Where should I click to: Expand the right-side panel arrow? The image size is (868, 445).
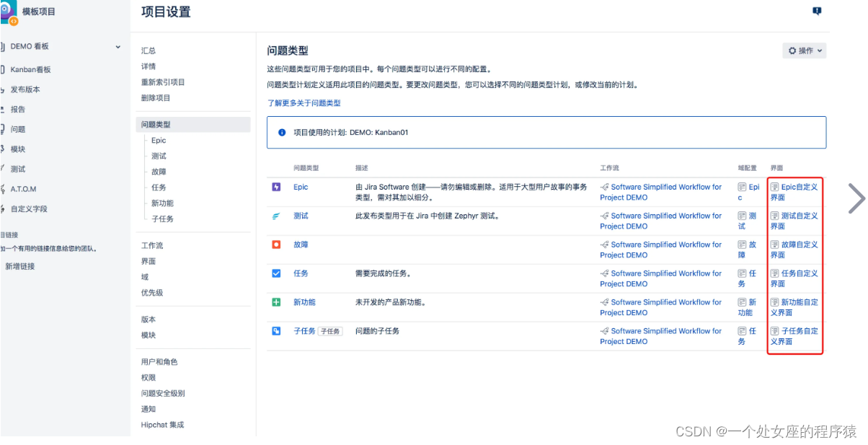pyautogui.click(x=856, y=198)
